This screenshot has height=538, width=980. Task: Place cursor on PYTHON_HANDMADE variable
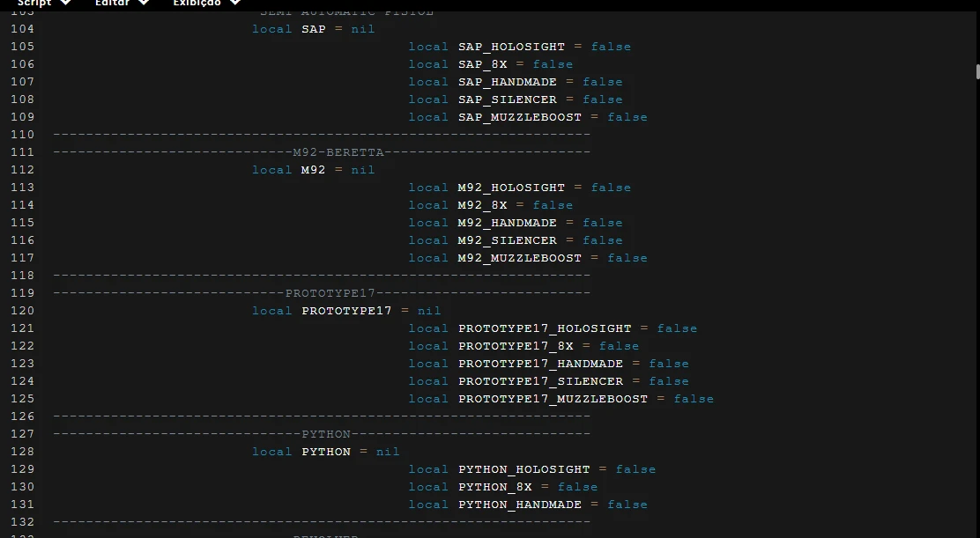point(519,505)
